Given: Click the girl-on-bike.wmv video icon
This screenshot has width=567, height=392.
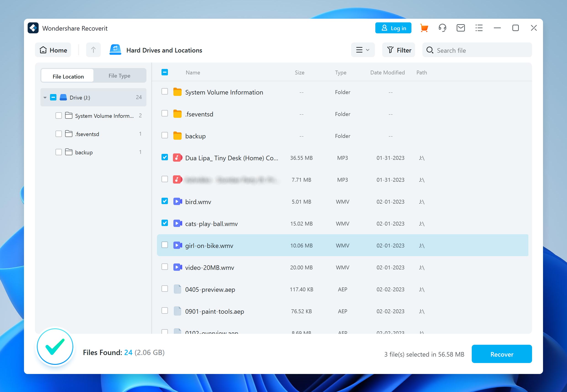Looking at the screenshot, I should [178, 245].
